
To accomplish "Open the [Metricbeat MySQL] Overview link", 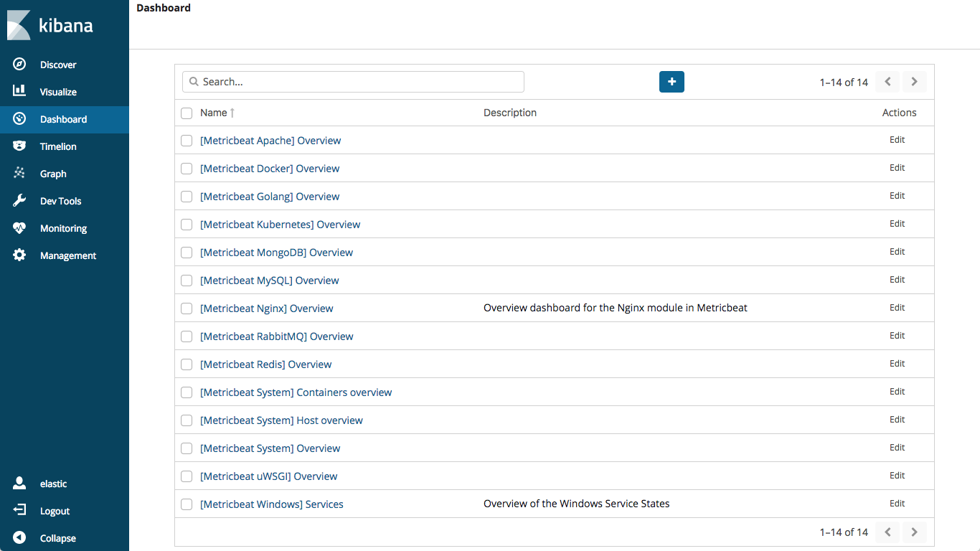I will coord(270,281).
